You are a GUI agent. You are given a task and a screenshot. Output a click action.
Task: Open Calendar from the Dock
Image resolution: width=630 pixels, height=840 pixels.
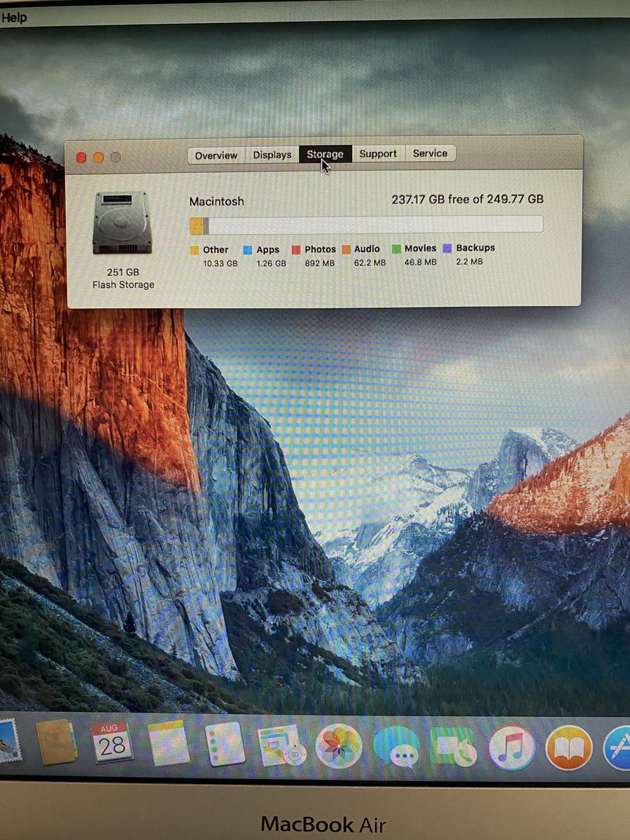[112, 743]
